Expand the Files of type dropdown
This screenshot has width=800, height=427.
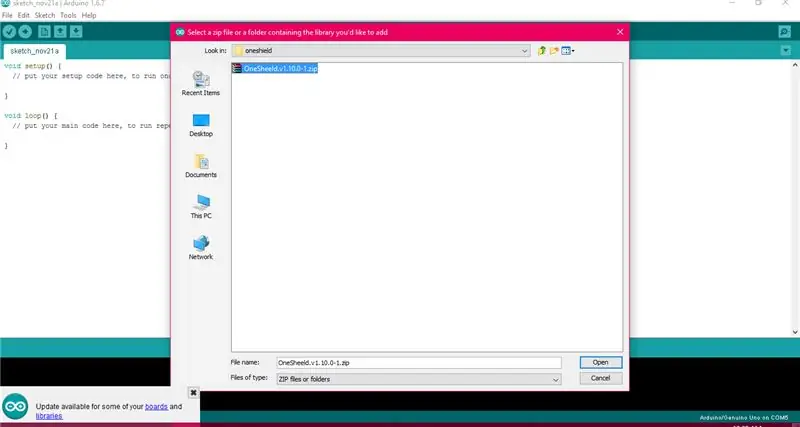pyautogui.click(x=556, y=379)
